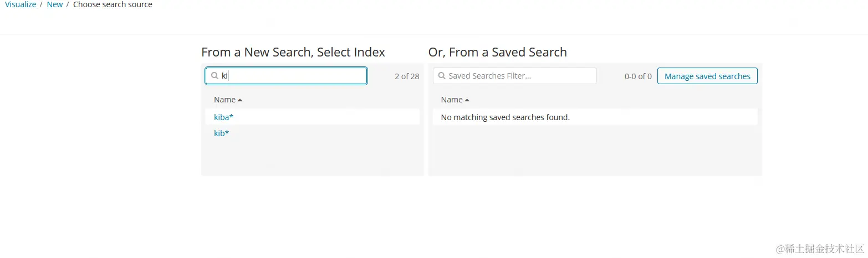Toggle the sort arrow beside Name in index list
Screen dimensions: 868x258
tap(240, 100)
